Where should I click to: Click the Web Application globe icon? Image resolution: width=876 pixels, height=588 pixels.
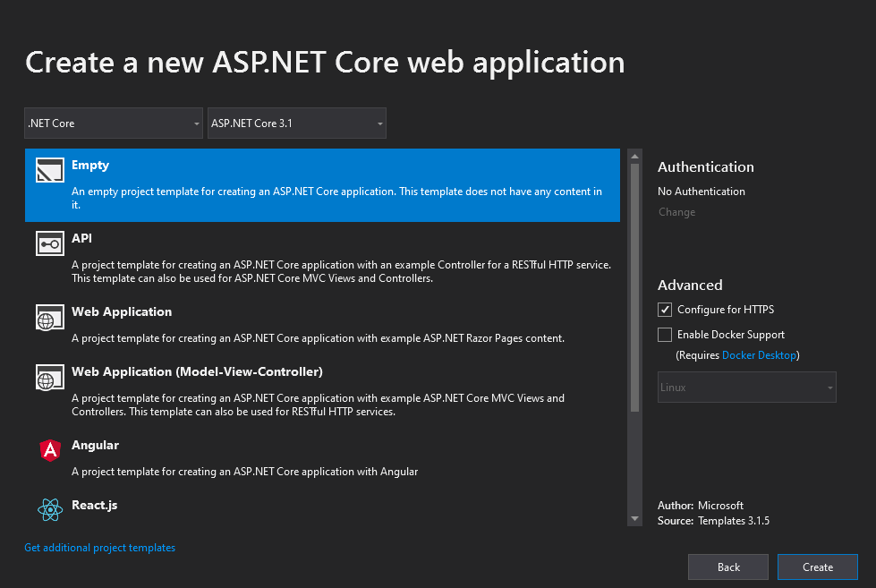49,317
